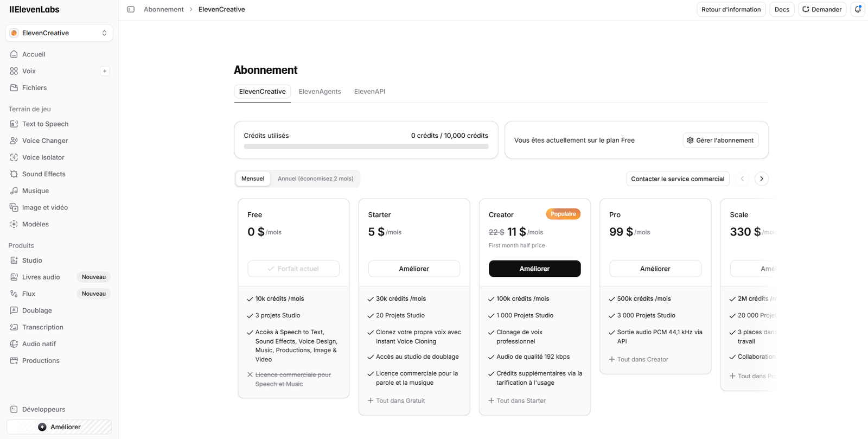Screen dimensions: 868x439
Task: Open Voice Isolator in sidebar
Action: click(43, 157)
